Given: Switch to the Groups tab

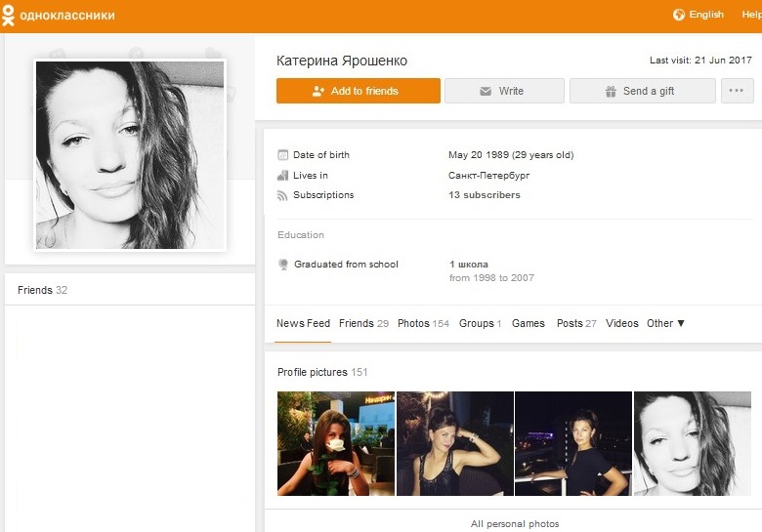Looking at the screenshot, I should tap(480, 323).
